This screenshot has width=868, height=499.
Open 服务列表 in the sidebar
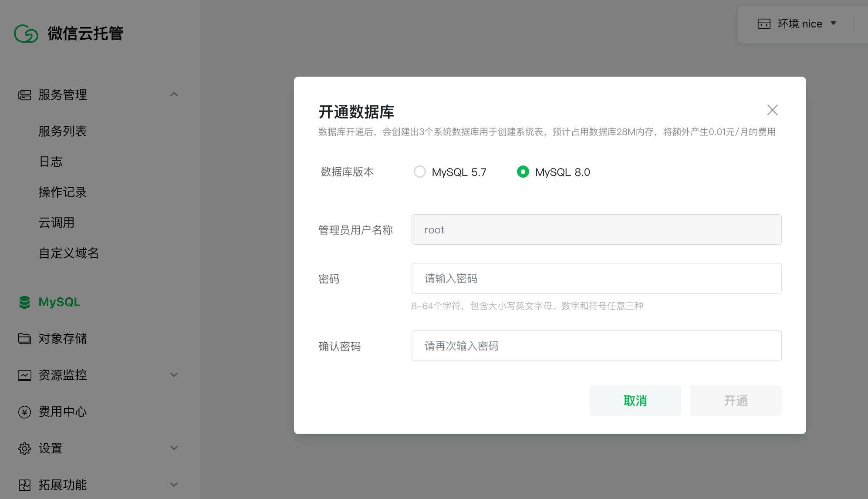tap(63, 131)
